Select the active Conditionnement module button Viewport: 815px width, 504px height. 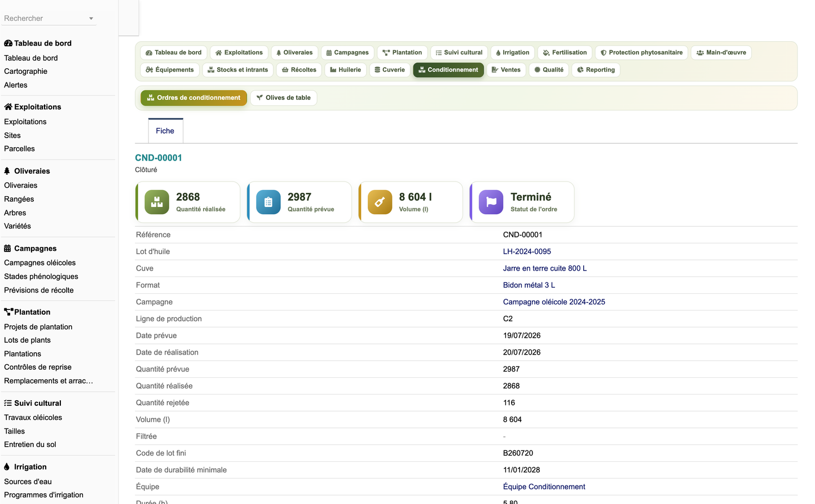point(448,70)
